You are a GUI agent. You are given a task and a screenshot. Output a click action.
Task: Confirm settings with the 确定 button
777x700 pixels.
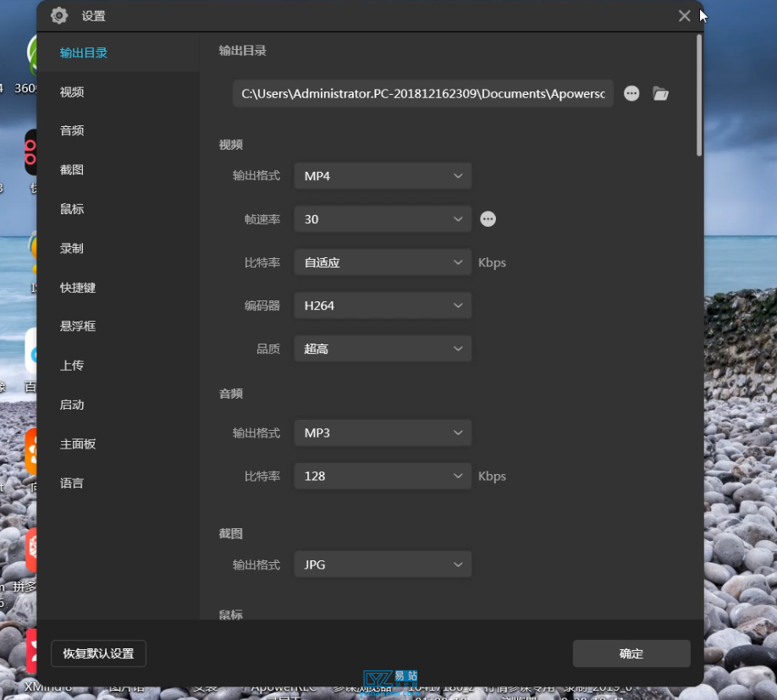click(x=631, y=653)
